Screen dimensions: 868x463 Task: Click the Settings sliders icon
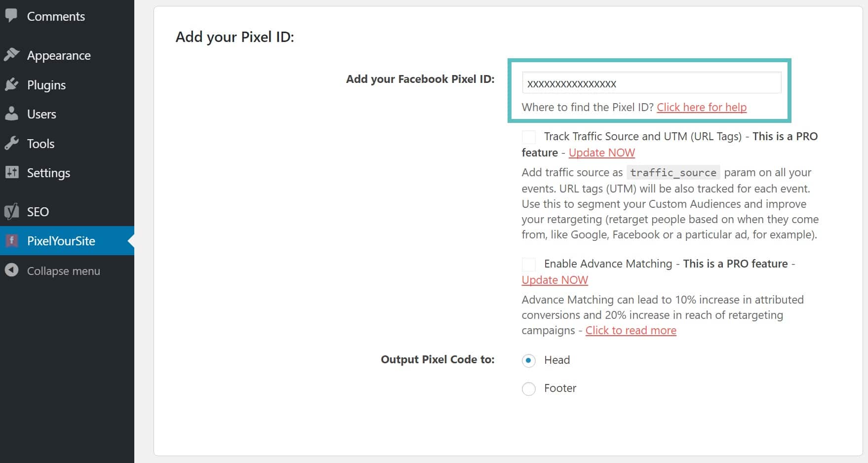point(12,173)
